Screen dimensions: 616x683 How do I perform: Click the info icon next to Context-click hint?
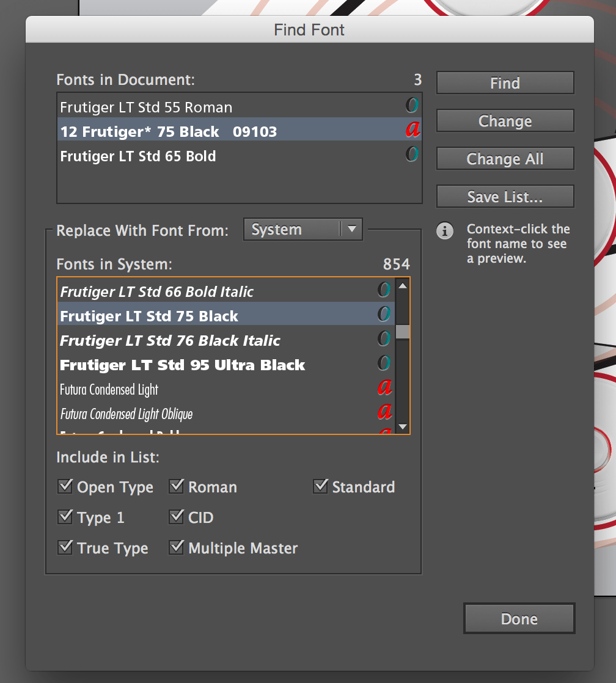[446, 231]
